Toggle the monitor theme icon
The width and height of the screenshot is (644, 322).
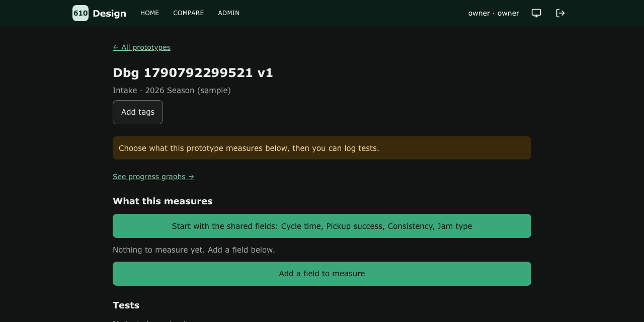pos(536,13)
